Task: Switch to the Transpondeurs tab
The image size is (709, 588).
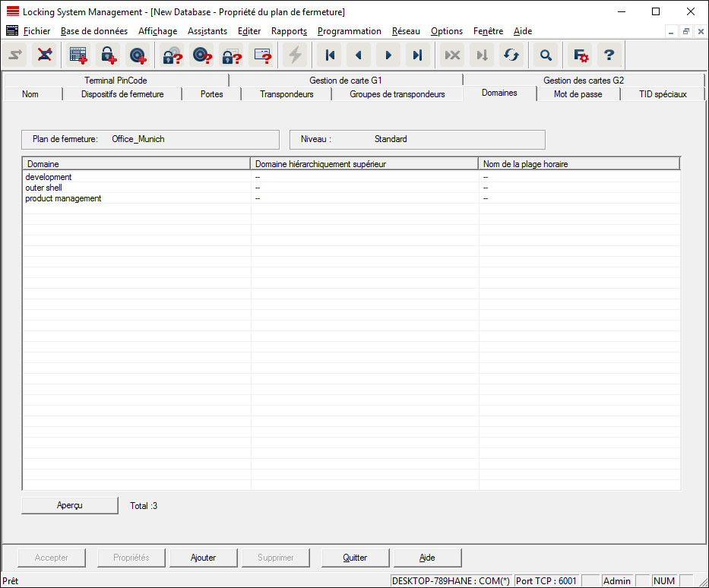Action: 286,94
